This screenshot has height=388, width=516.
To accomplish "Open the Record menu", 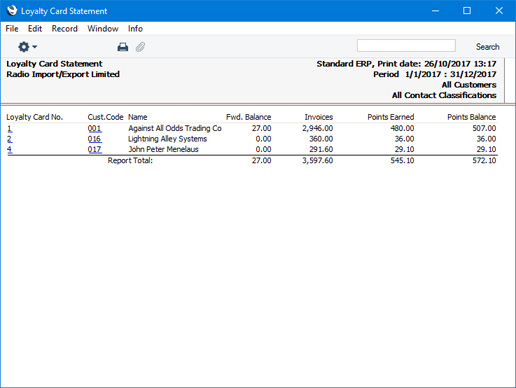I will point(65,29).
